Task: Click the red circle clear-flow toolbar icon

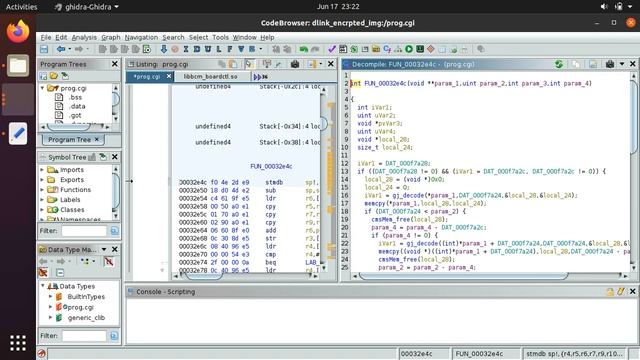Action: (x=175, y=49)
